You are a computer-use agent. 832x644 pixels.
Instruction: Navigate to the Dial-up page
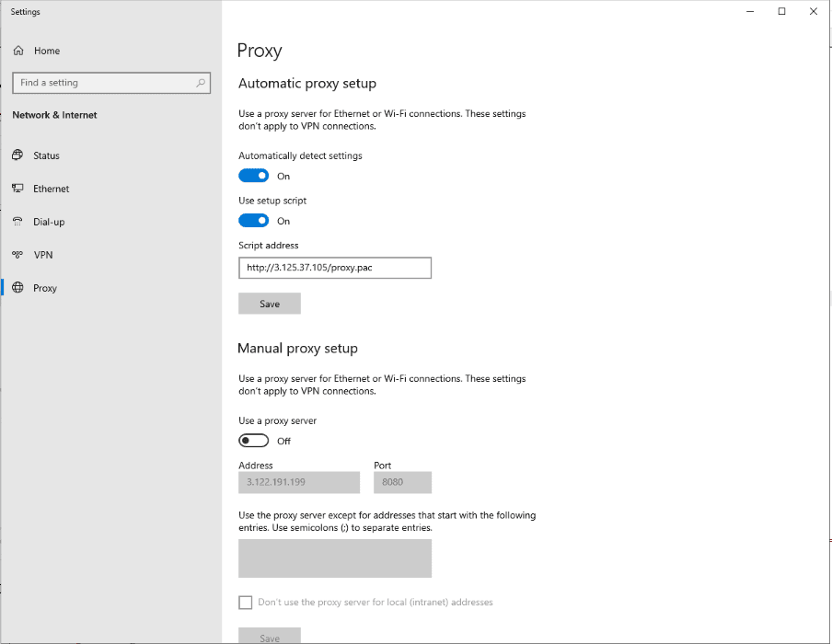click(x=49, y=222)
